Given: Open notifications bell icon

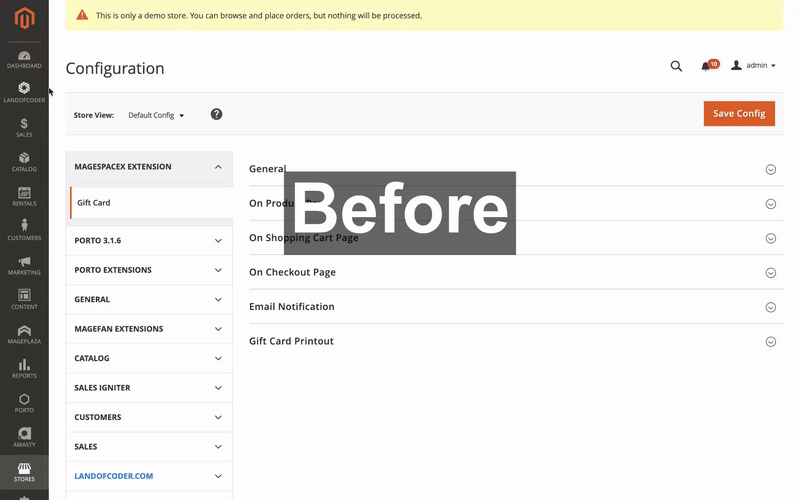Looking at the screenshot, I should point(706,66).
